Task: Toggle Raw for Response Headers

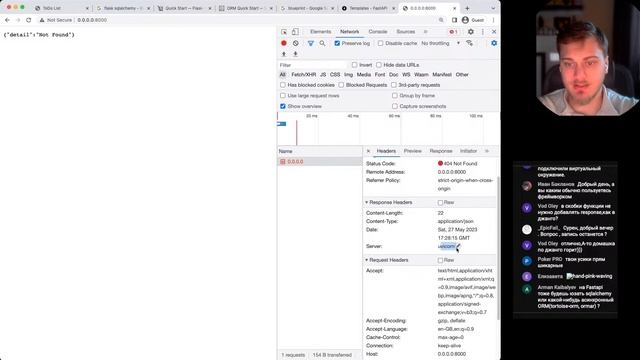Action: 440,202
